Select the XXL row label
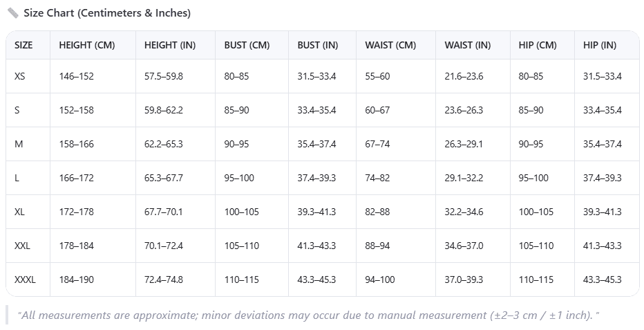The image size is (644, 330). (x=22, y=246)
